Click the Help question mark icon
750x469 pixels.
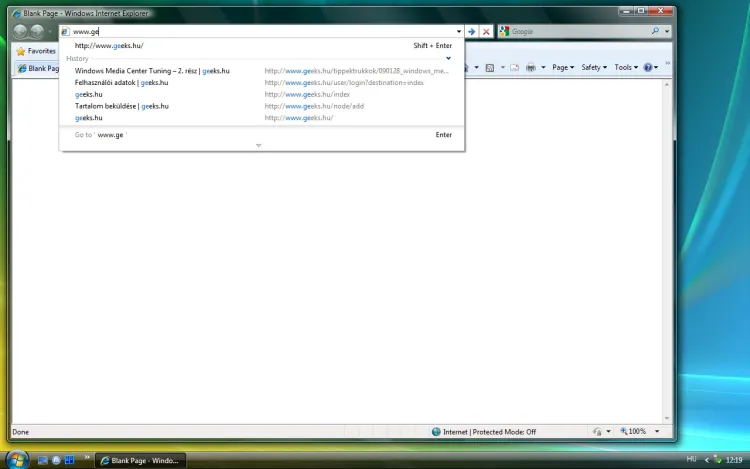(649, 68)
